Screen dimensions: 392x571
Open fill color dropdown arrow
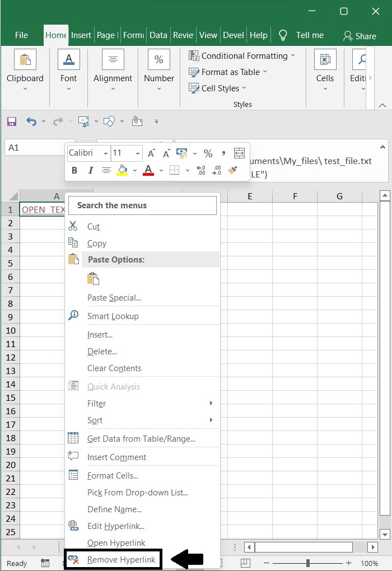coord(135,170)
